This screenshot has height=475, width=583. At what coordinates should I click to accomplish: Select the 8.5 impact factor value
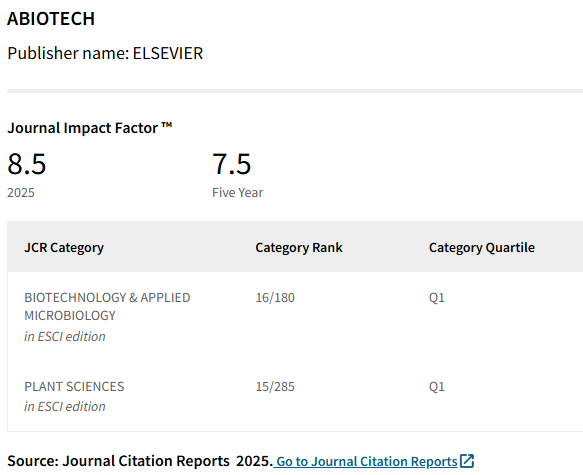coord(26,164)
